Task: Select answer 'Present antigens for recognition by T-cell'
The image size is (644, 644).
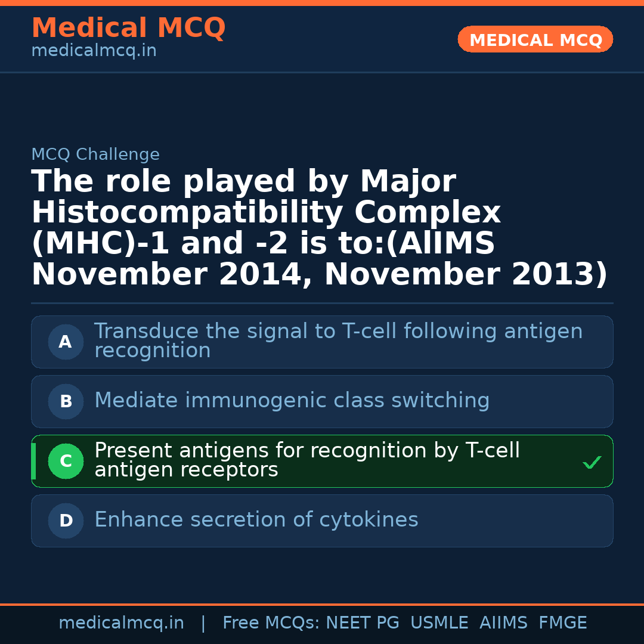Action: tap(306, 460)
